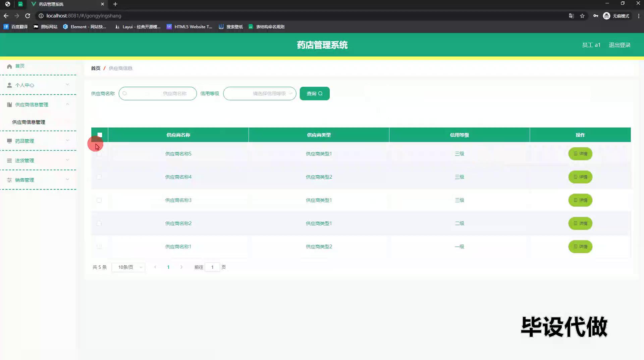Toggle the select-all checkbox in the table header
Image resolution: width=644 pixels, height=360 pixels.
click(100, 135)
